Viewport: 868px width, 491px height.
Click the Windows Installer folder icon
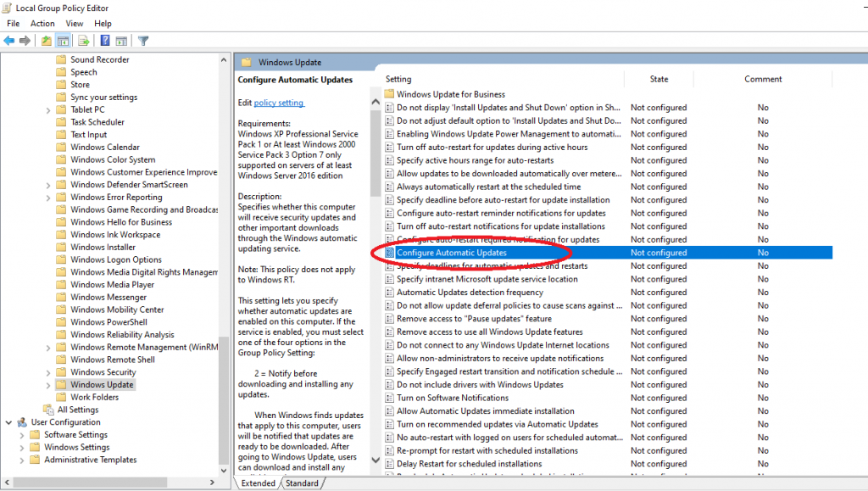tap(61, 247)
